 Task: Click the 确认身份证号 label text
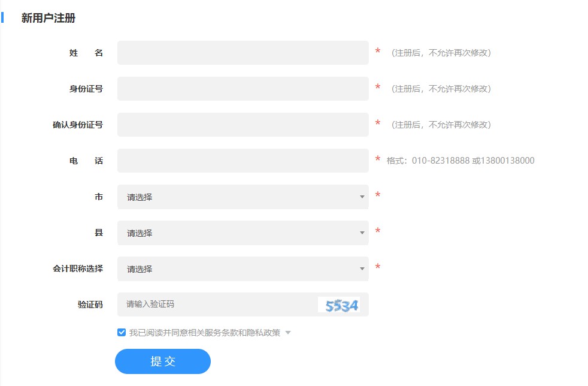[x=78, y=125]
